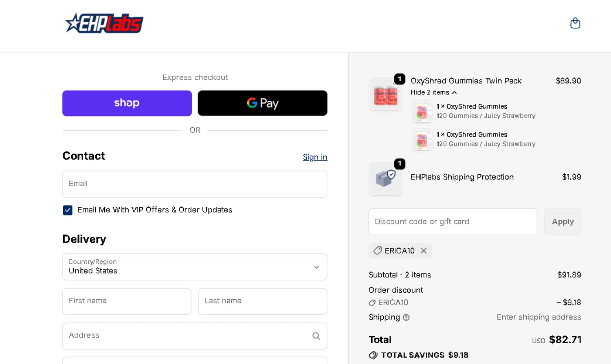Click the Enter shipping address text

pyautogui.click(x=538, y=317)
